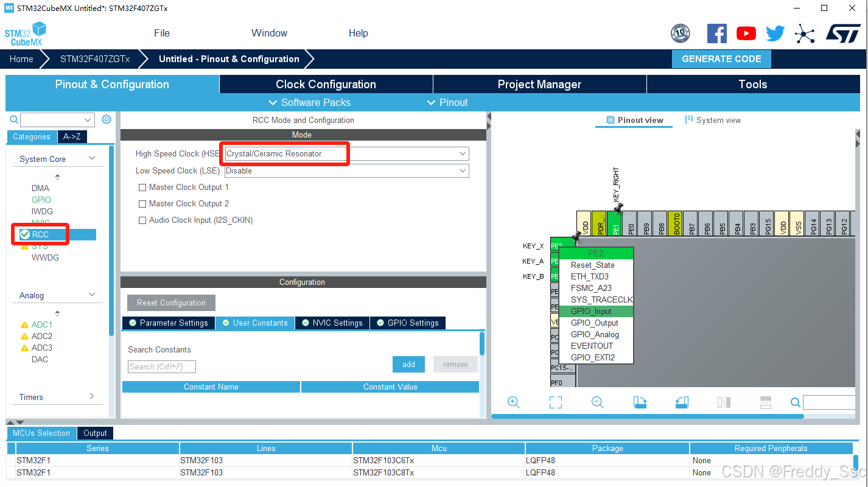Screen dimensions: 868x487
Task: Open the ST YouTube channel icon
Action: [746, 33]
